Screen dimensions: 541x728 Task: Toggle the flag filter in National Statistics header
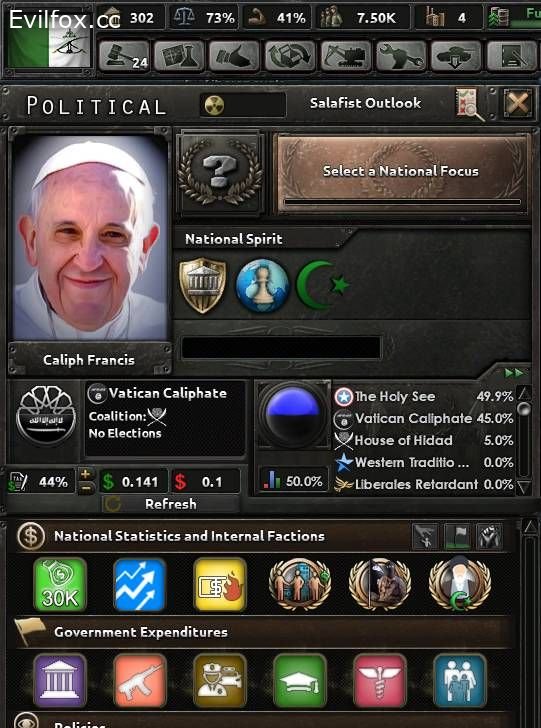(x=457, y=537)
